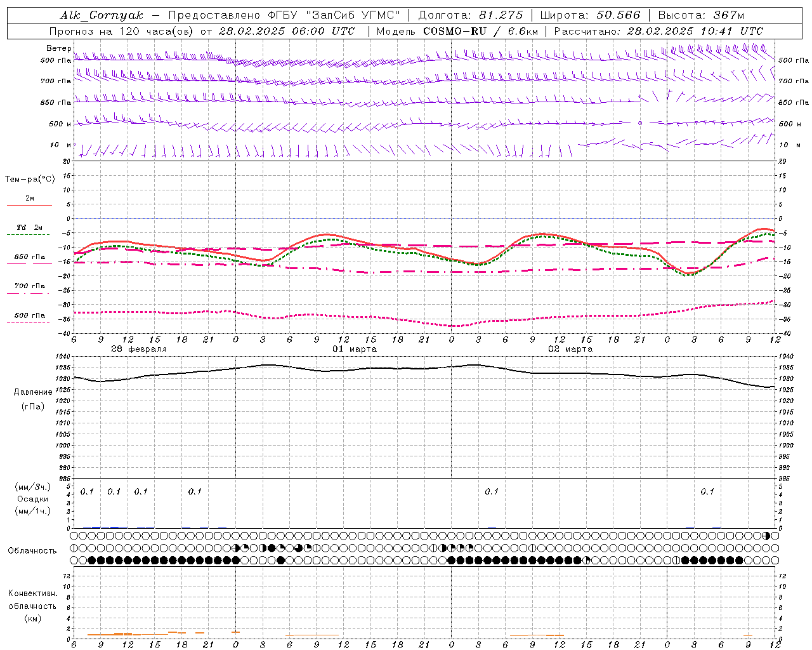The image size is (812, 650).
Task: Click the 28 февраля date label
Action: [138, 349]
